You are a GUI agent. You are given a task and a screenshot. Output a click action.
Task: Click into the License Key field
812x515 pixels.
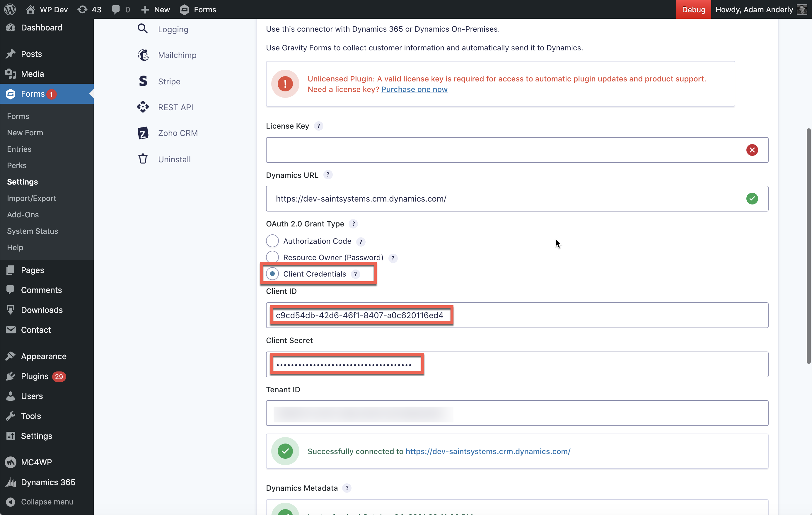517,150
